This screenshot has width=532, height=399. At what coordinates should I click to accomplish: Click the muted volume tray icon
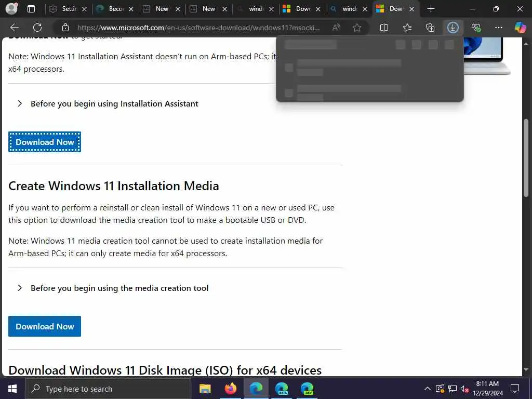(465, 389)
